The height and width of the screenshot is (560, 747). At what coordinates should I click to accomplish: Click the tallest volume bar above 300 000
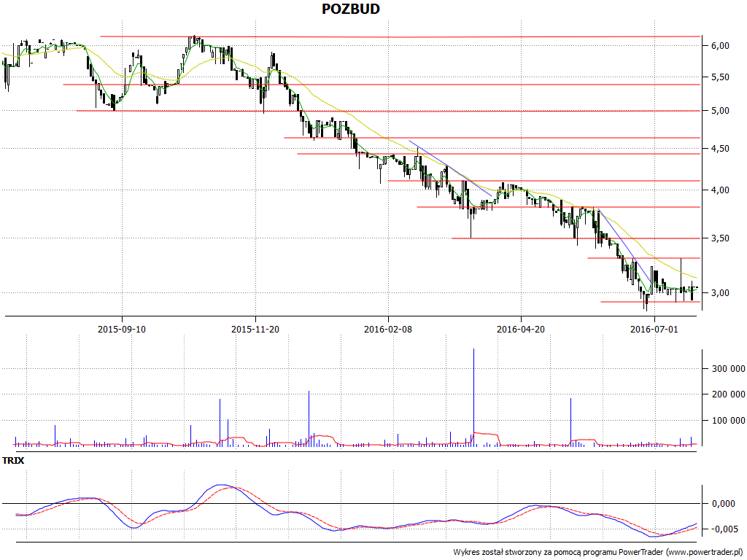coord(473,397)
